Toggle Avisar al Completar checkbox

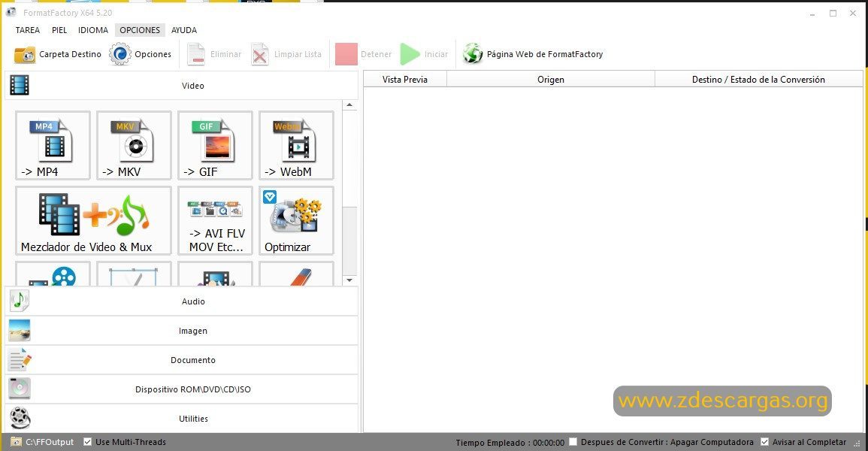point(764,441)
